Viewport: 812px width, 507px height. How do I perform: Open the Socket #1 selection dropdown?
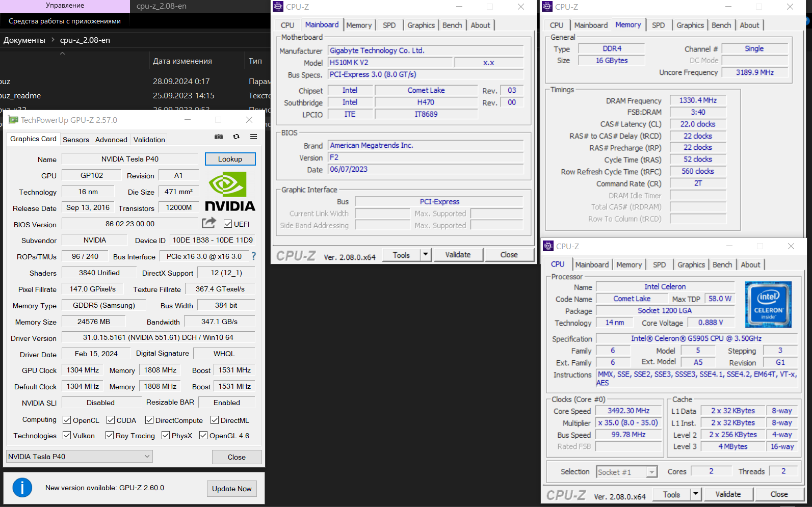click(x=626, y=472)
